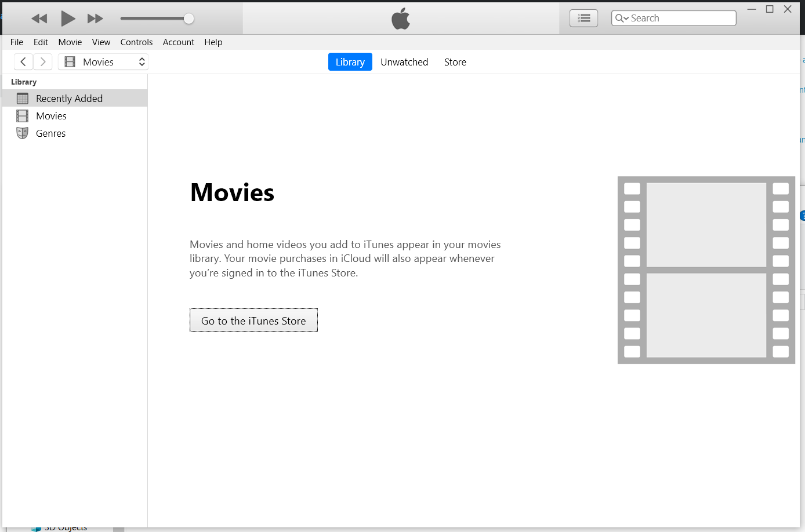
Task: Open the Store tab
Action: point(455,62)
